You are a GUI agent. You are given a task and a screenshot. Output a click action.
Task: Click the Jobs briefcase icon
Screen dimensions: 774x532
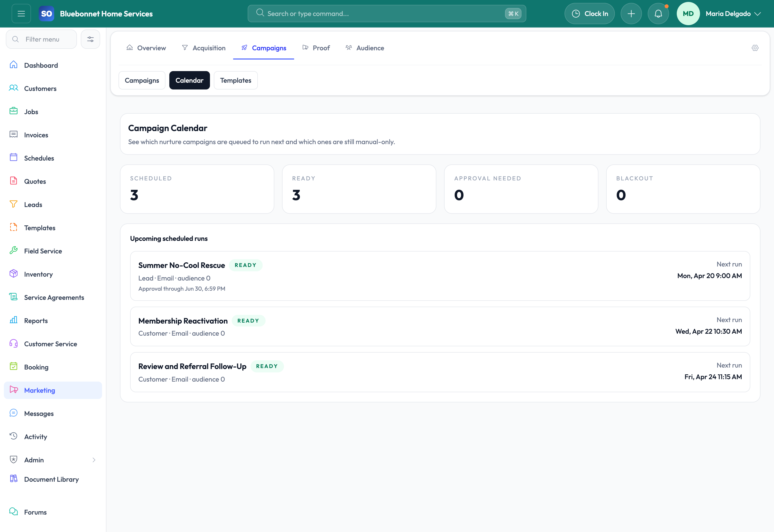pyautogui.click(x=14, y=111)
